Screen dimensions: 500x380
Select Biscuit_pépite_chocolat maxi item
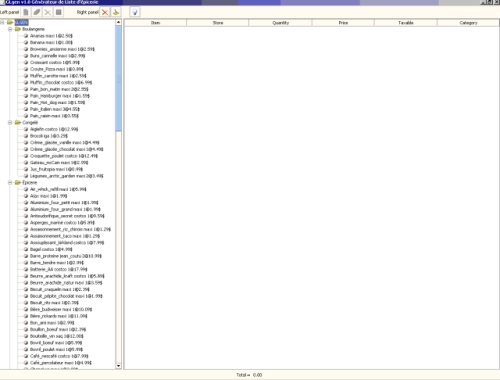coord(66,296)
